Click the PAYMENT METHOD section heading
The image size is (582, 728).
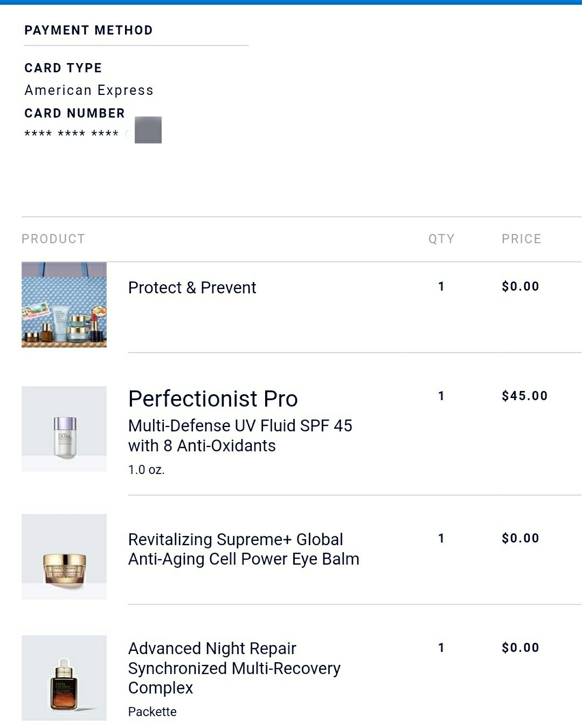pyautogui.click(x=88, y=30)
